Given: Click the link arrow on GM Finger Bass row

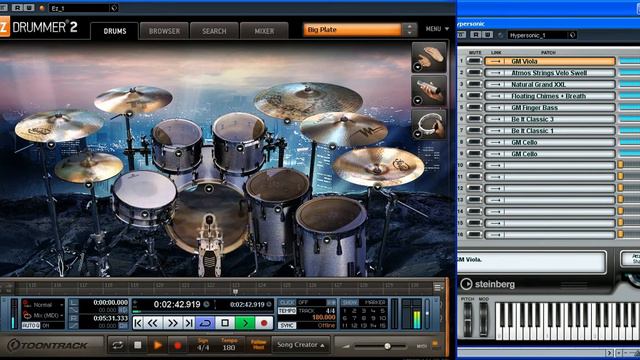Looking at the screenshot, I should point(496,108).
